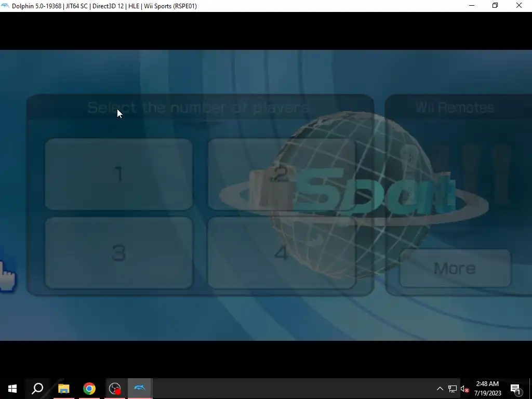The width and height of the screenshot is (532, 399).
Task: Switch to OBS Studio taskbar icon
Action: (115, 389)
